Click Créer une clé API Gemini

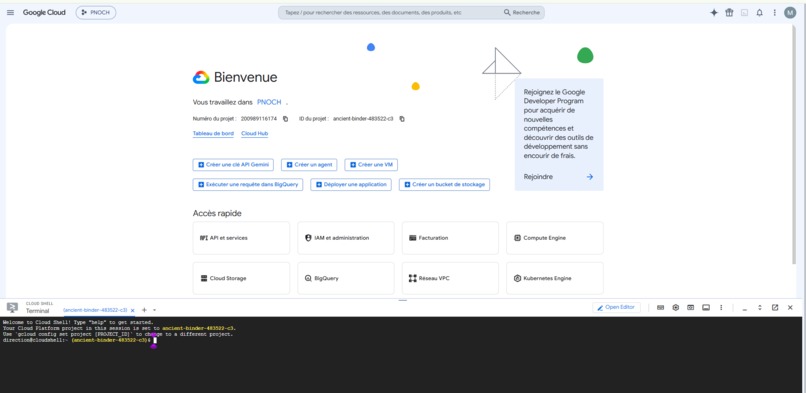[x=233, y=165]
